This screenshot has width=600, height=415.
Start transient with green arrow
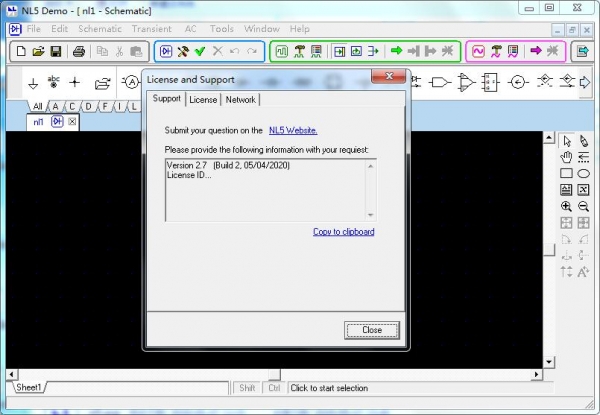click(x=396, y=50)
